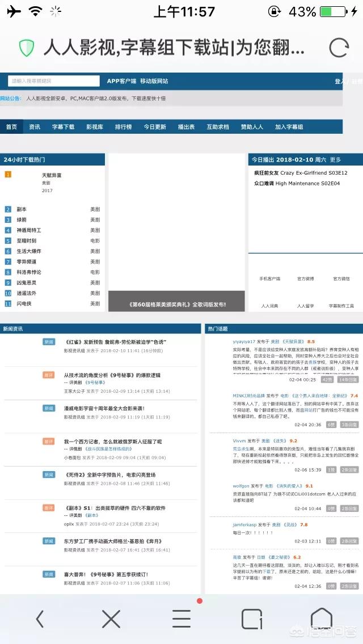This screenshot has height=644, width=363.
Task: Open 副本 in the hot downloads list
Action: pyautogui.click(x=22, y=209)
